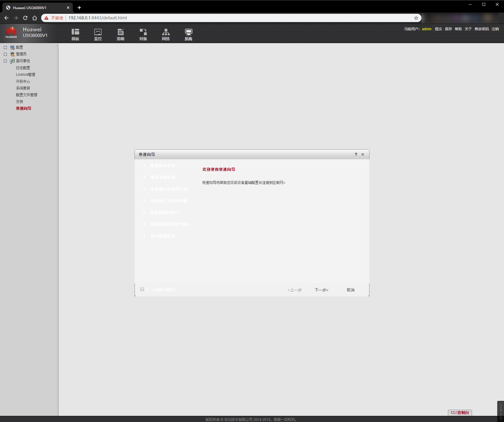Click the wizard help question mark icon
This screenshot has width=504, height=422.
tap(356, 154)
